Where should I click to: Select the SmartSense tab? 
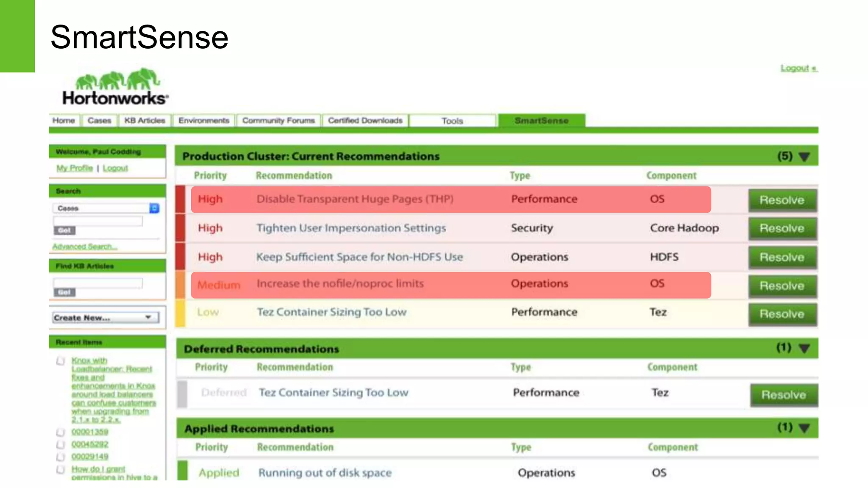tap(542, 120)
